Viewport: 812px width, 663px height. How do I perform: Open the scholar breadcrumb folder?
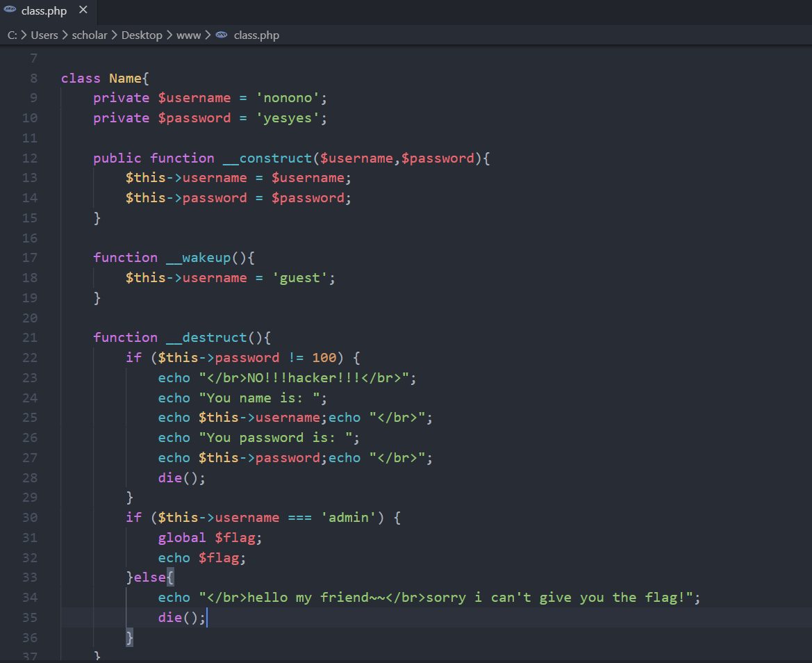[x=90, y=35]
